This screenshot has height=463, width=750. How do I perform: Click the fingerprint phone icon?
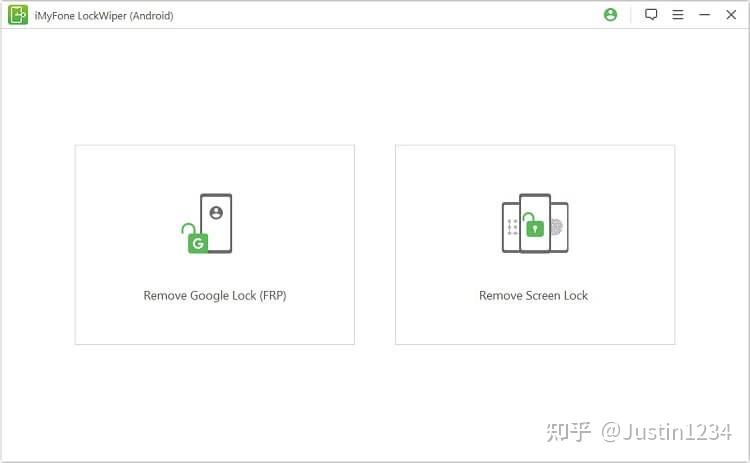[558, 227]
